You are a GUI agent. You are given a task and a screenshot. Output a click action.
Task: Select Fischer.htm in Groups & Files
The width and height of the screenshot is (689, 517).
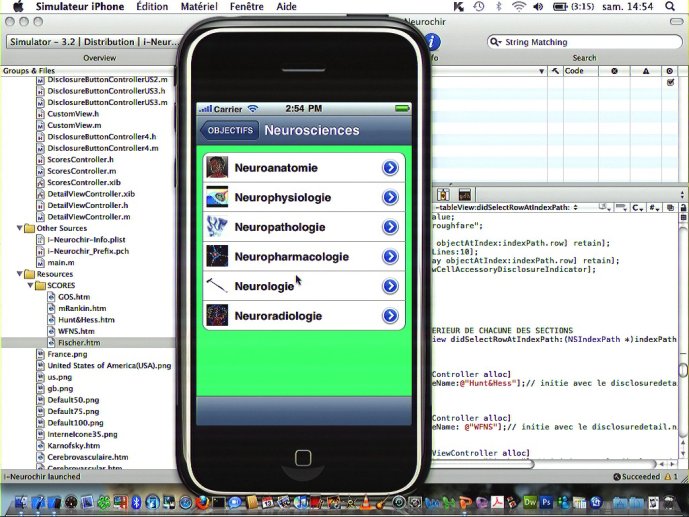point(79,343)
